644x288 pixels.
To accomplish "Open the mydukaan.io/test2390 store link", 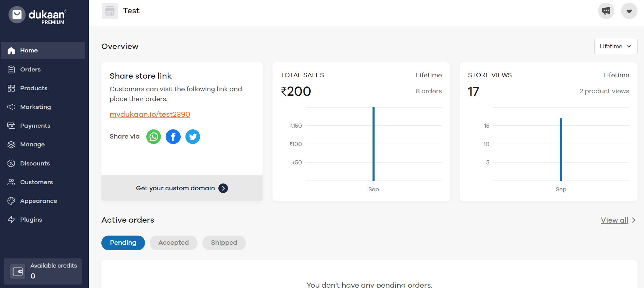I will [150, 114].
